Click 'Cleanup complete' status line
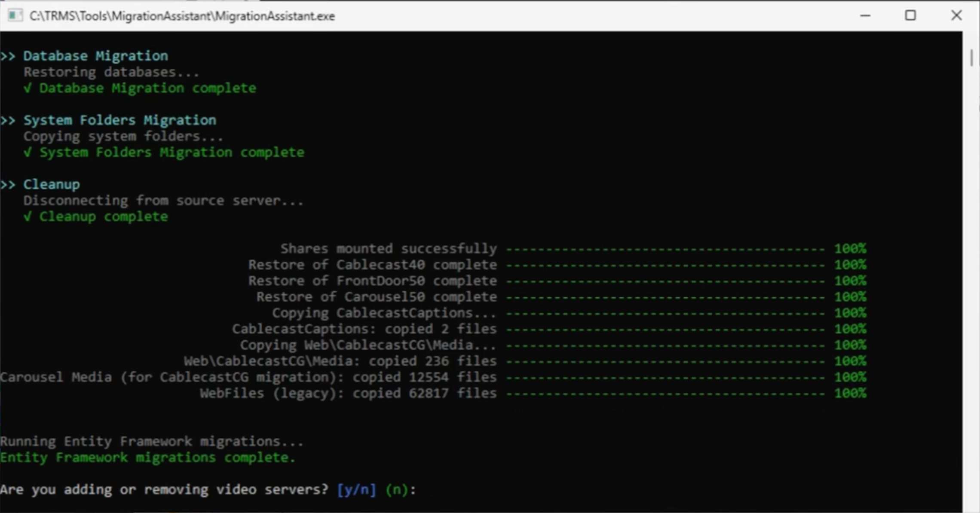This screenshot has width=980, height=513. pos(104,217)
